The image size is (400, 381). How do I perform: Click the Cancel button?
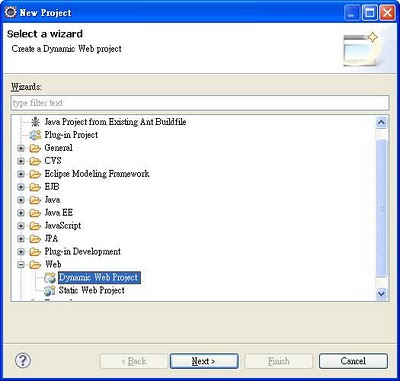click(x=353, y=361)
